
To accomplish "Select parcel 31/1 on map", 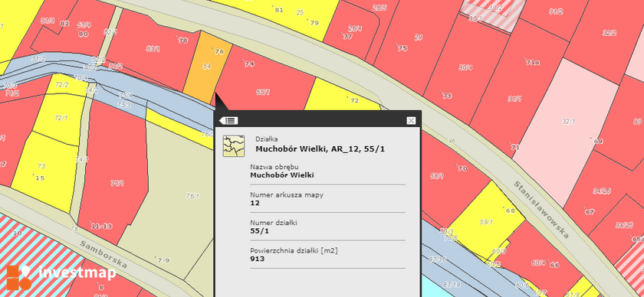I will tap(514, 99).
